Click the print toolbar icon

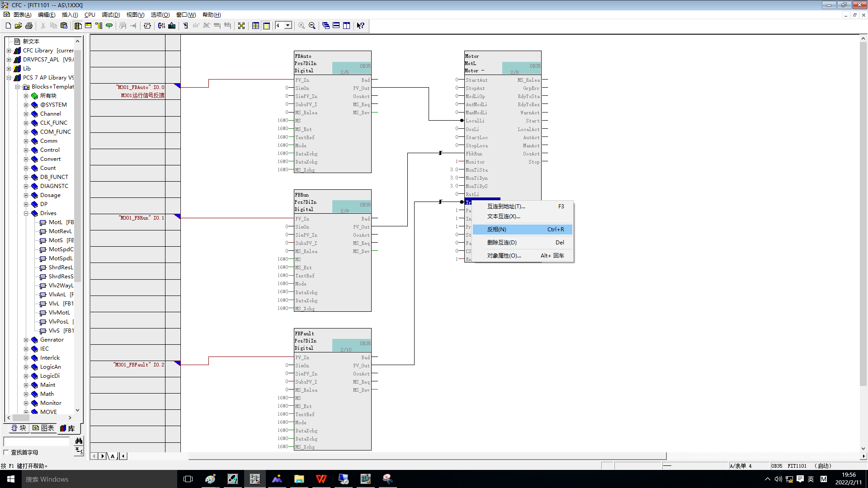click(x=29, y=26)
